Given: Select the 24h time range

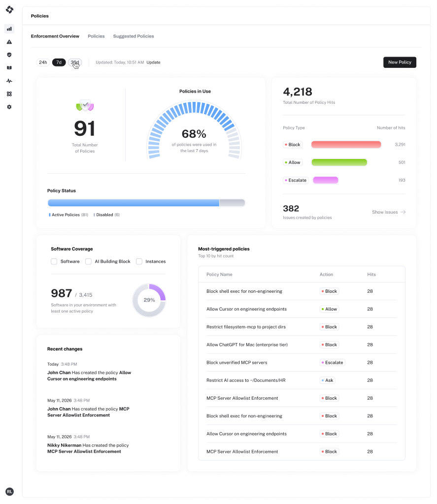Looking at the screenshot, I should [43, 63].
